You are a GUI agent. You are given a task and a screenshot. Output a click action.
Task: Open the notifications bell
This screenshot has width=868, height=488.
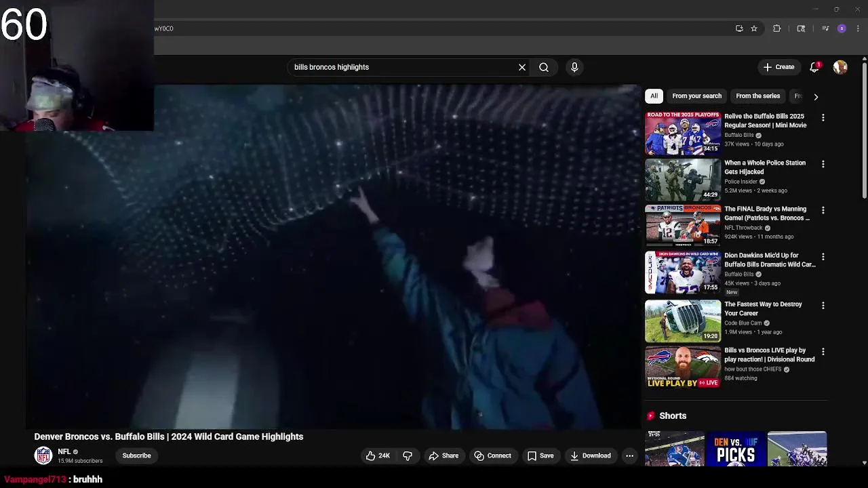tap(814, 67)
